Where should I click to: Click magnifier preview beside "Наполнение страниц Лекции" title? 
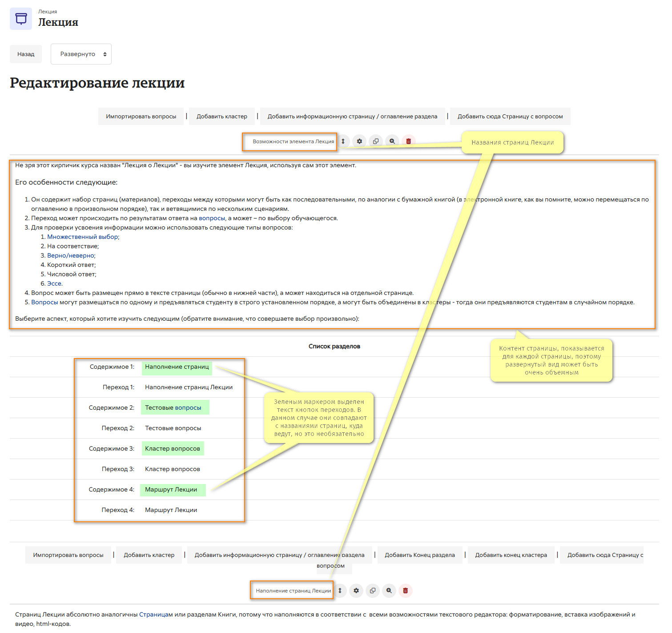pos(389,591)
